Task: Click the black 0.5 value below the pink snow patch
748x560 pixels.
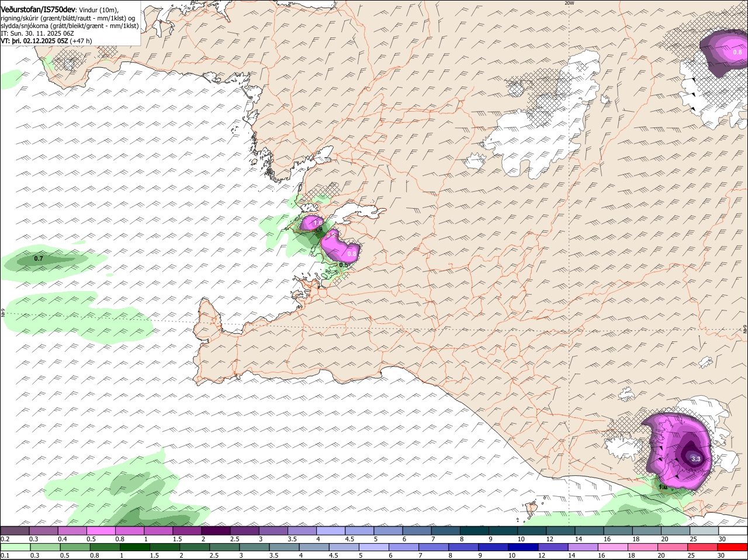Action: (x=344, y=265)
